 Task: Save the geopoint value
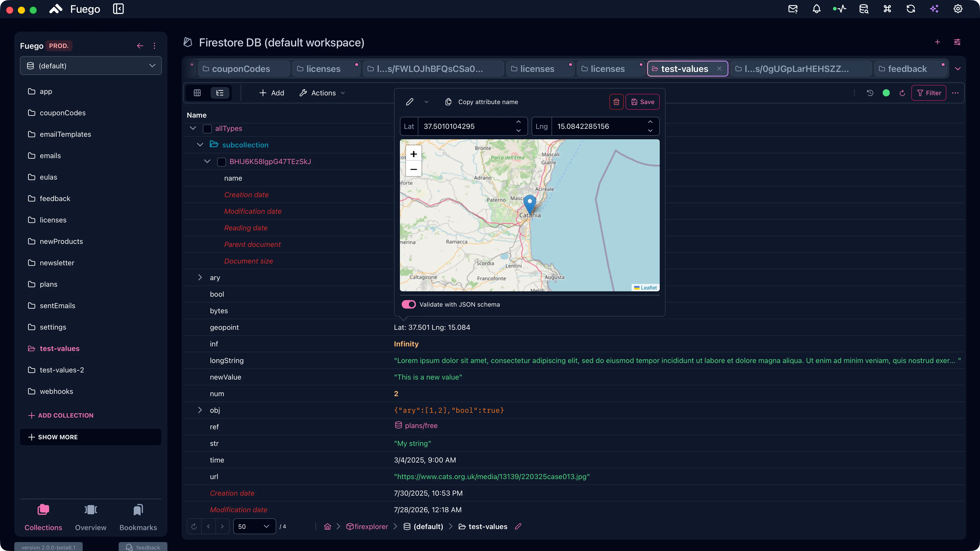tap(643, 102)
